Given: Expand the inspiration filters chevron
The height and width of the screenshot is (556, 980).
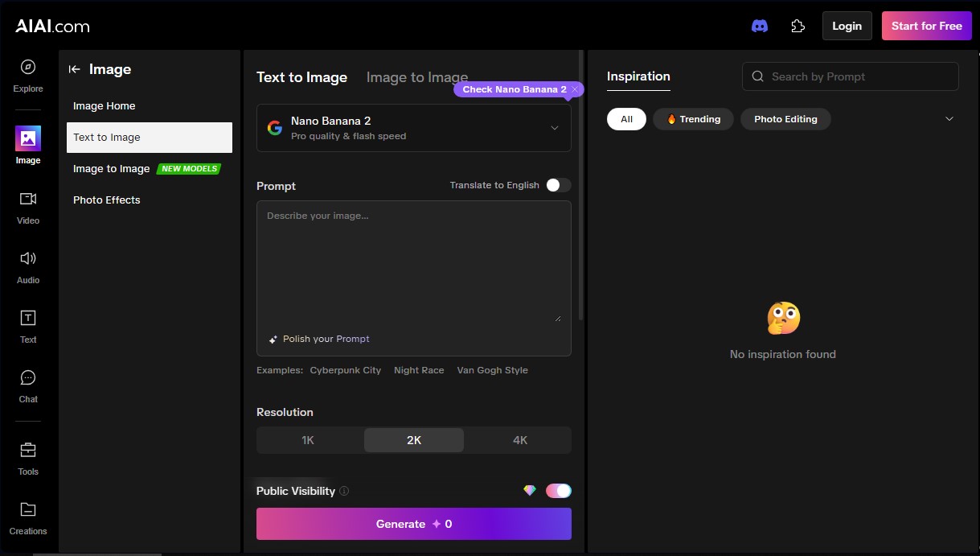Looking at the screenshot, I should (x=949, y=118).
